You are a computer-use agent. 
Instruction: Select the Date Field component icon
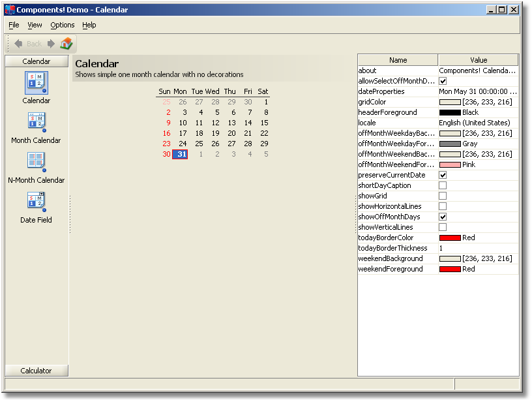click(x=37, y=202)
